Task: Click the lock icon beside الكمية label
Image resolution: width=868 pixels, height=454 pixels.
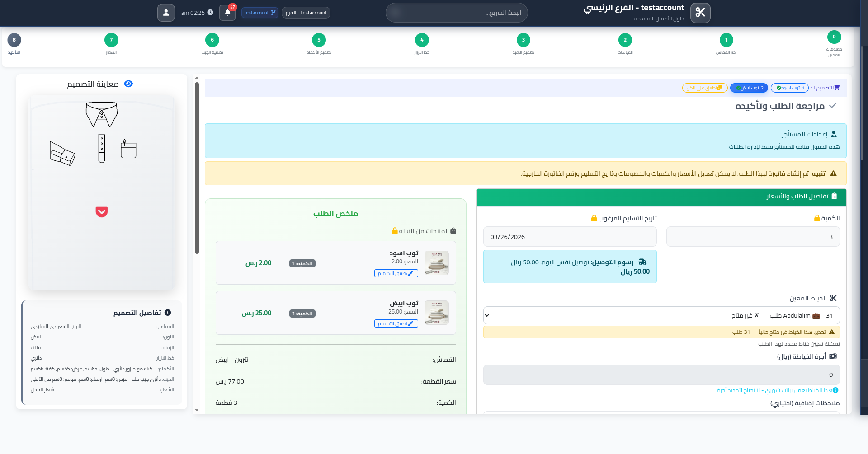Action: tap(816, 218)
